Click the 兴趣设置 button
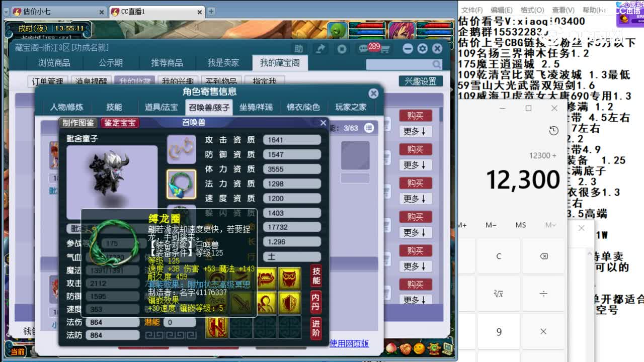644x362 pixels. pos(421,81)
